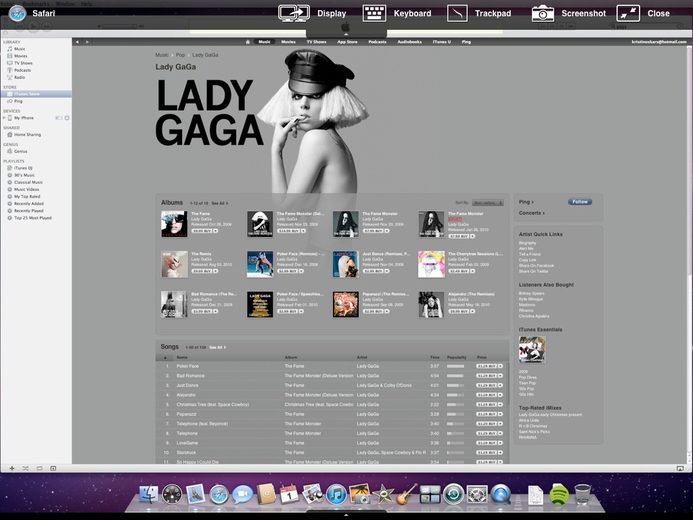
Task: Open the iTunes U store tab
Action: [x=442, y=42]
